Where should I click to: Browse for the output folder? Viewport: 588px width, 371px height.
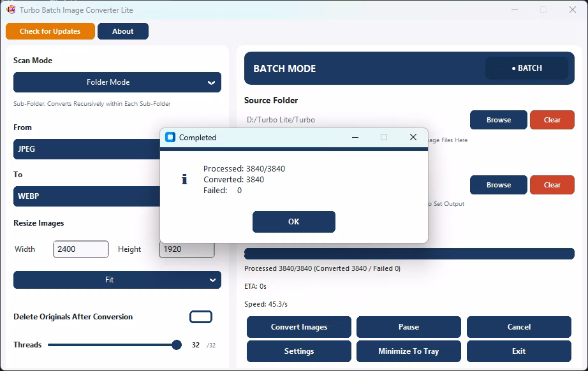coord(498,185)
